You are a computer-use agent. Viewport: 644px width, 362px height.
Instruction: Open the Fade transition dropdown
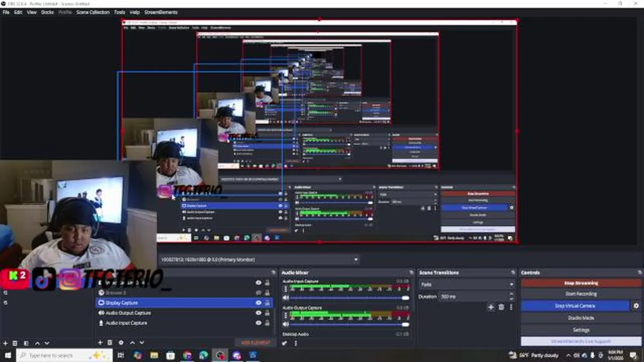pyautogui.click(x=467, y=285)
